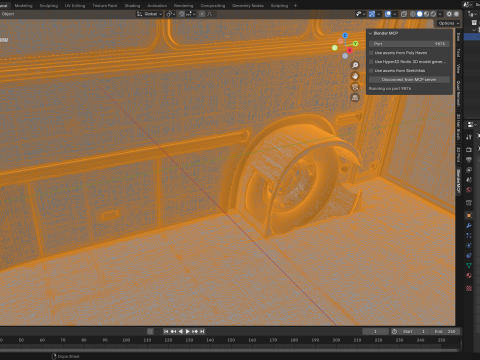Click the pan view hand icon
Screen dimensions: 480x360
[355, 76]
